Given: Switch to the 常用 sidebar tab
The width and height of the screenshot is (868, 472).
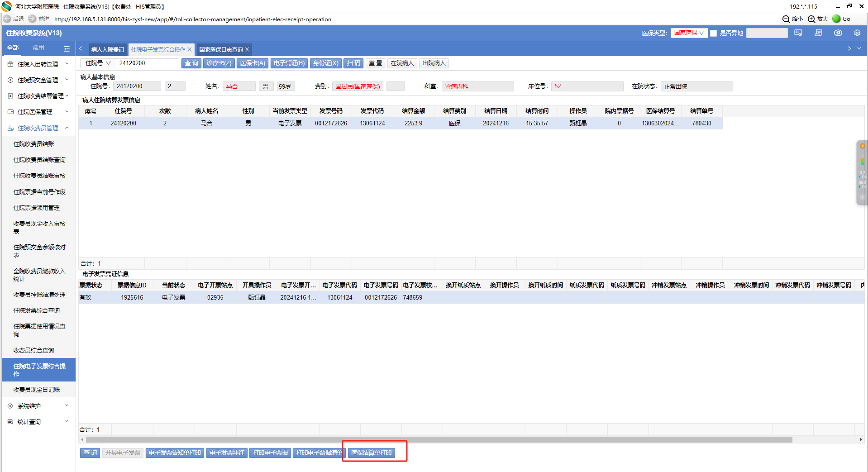Looking at the screenshot, I should click(38, 48).
